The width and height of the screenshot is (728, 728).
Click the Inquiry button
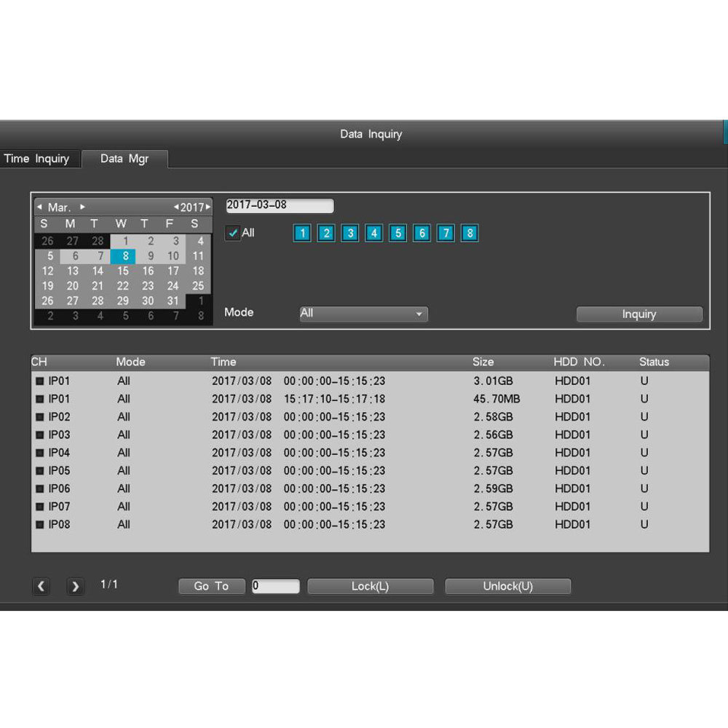click(639, 314)
